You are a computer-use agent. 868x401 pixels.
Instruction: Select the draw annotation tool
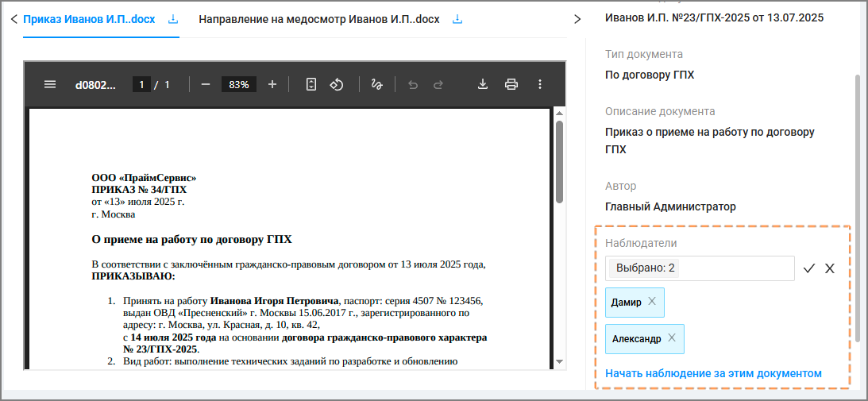pos(377,84)
